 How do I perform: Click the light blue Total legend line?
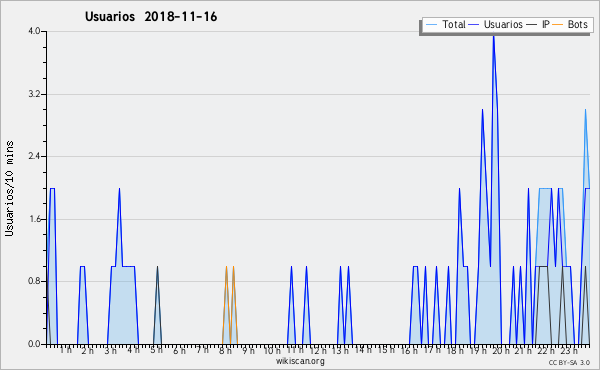tap(431, 25)
